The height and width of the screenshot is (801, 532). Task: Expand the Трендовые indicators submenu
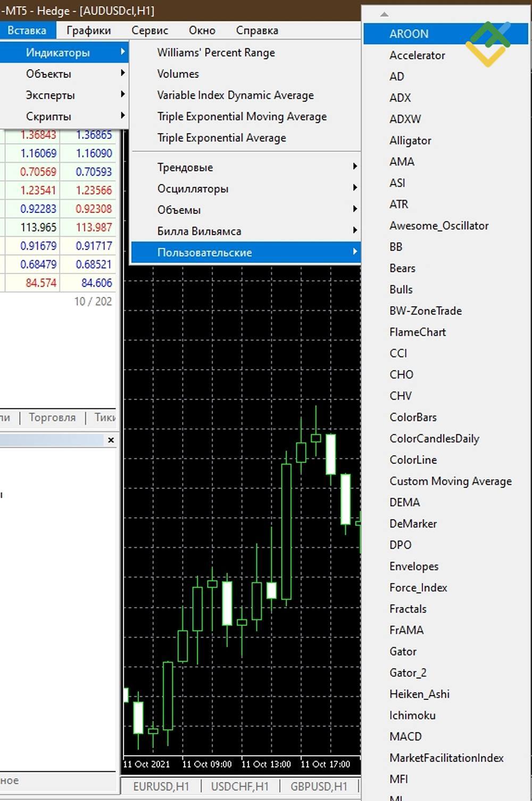click(246, 167)
